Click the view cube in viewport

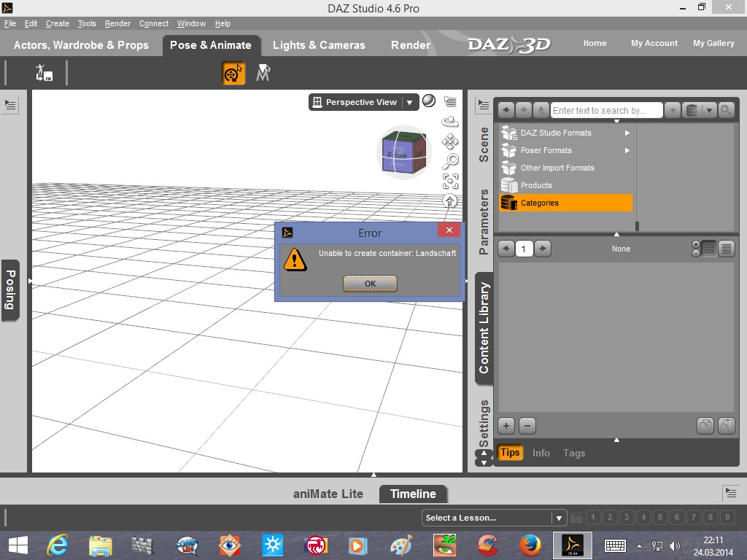404,152
